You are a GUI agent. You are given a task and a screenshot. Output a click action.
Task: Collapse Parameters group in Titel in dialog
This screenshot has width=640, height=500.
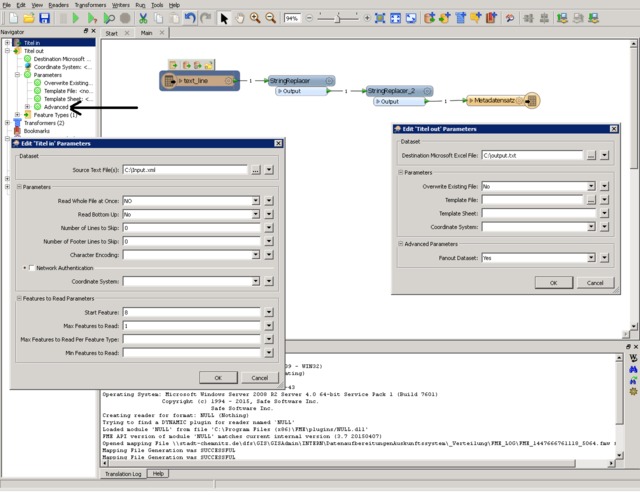(19, 186)
